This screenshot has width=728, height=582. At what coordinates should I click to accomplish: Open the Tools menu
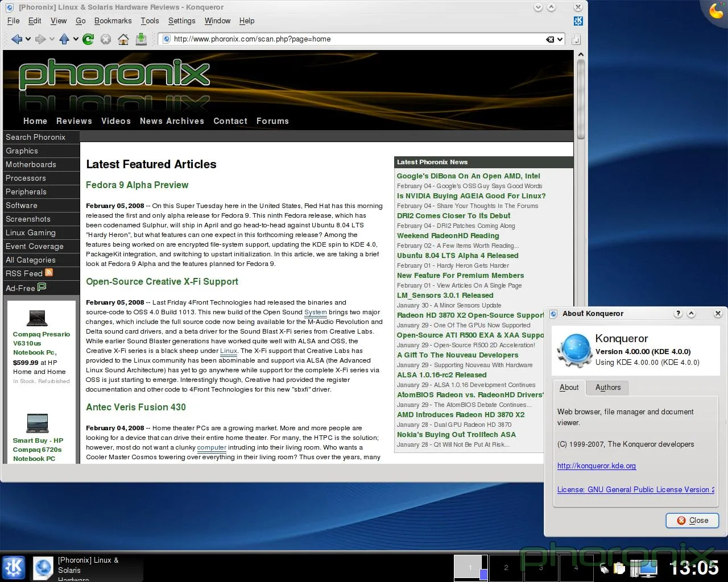pyautogui.click(x=150, y=21)
